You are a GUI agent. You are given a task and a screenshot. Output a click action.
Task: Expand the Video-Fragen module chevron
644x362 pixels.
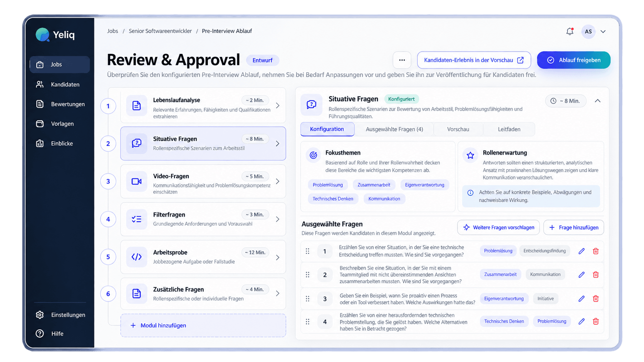tap(278, 181)
